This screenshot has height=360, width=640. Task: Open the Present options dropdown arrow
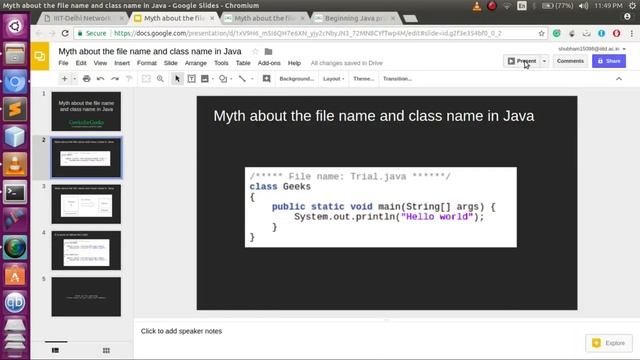pos(544,61)
